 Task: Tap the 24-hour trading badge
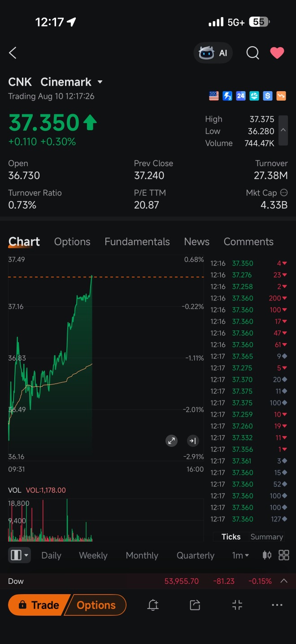(x=241, y=96)
